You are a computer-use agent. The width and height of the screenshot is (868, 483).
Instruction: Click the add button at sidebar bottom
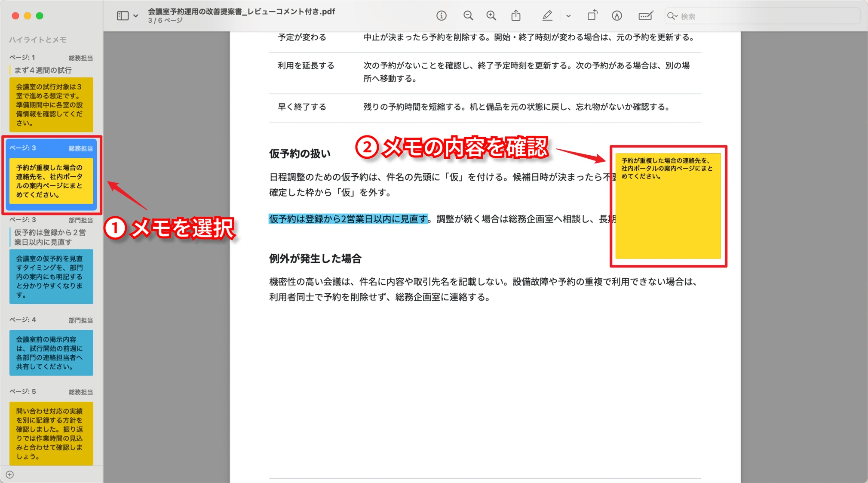[10, 475]
